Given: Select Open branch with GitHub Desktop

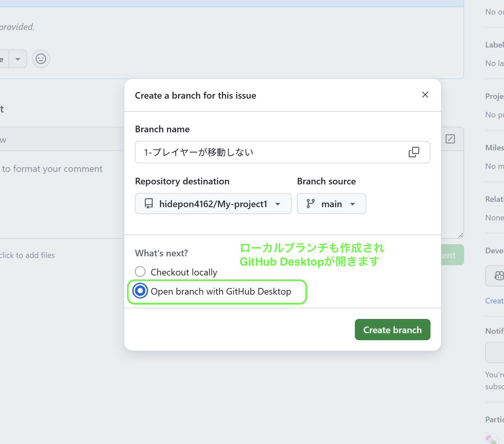Looking at the screenshot, I should point(140,291).
